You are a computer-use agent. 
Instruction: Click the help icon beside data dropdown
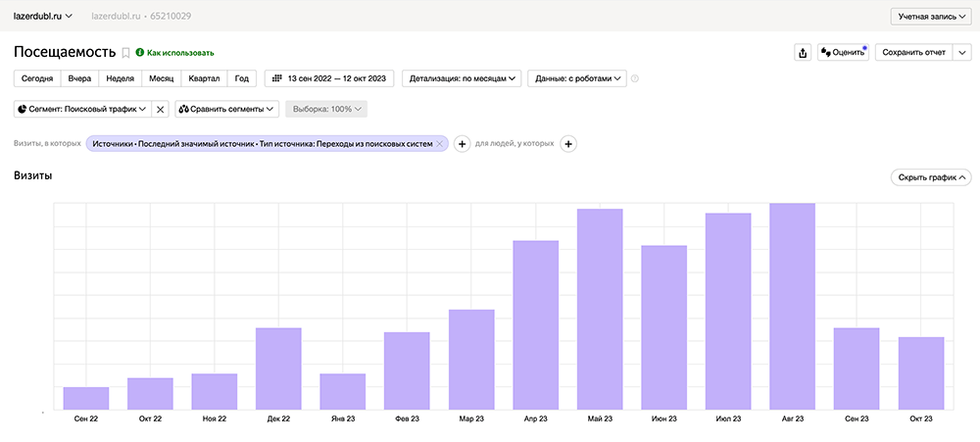[x=635, y=79]
